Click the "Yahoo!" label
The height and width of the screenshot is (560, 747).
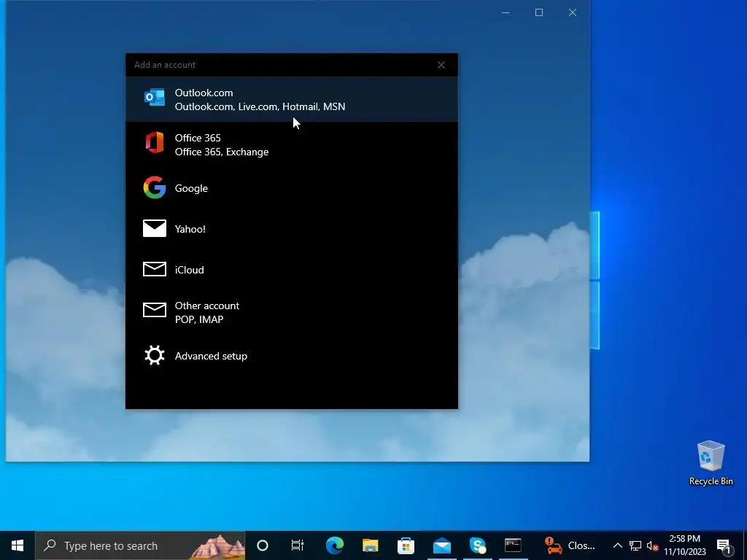(x=190, y=229)
